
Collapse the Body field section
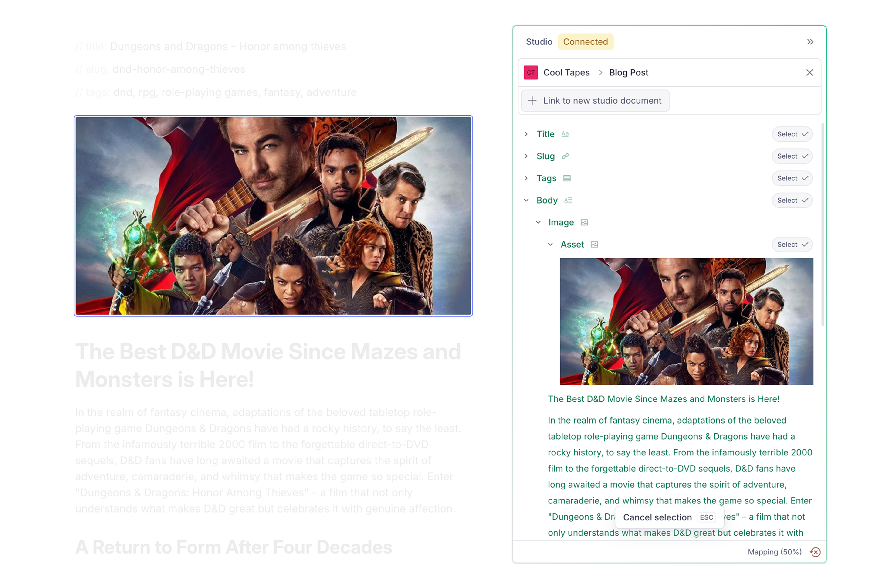(x=526, y=200)
